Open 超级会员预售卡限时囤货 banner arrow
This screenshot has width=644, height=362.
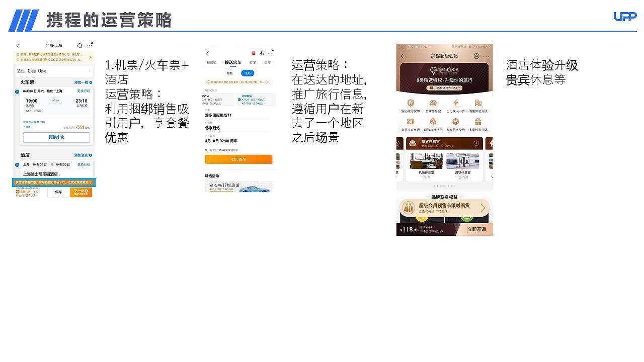click(x=483, y=208)
